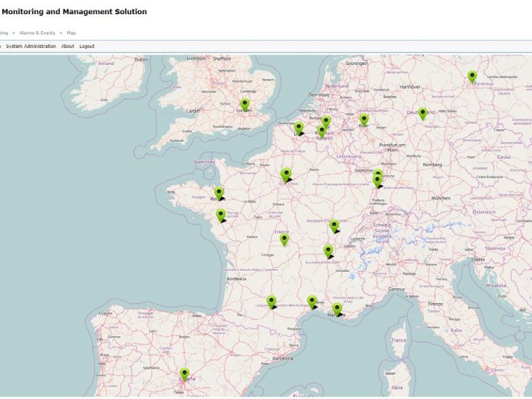Click the Bordeaux city label

pos(236,279)
